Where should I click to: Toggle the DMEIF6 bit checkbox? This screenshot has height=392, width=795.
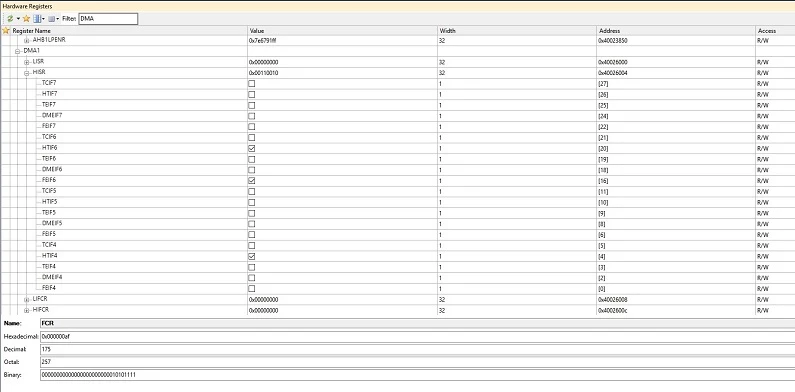tap(251, 170)
